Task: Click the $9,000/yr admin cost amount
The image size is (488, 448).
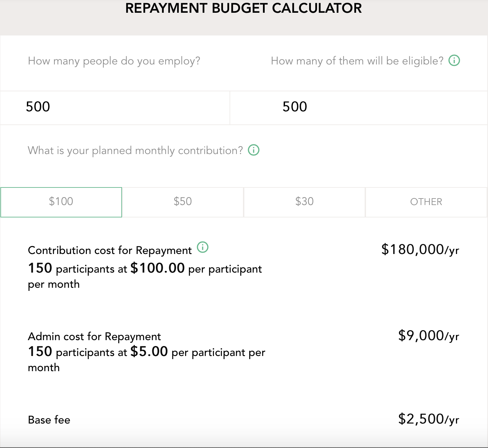Action: (x=428, y=336)
